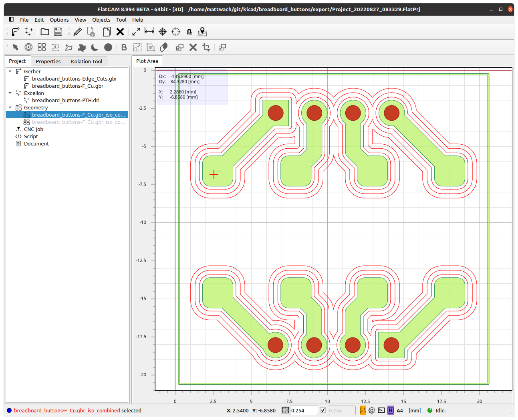Select the pencil Editor icon
The image size is (518, 420).
click(x=78, y=32)
